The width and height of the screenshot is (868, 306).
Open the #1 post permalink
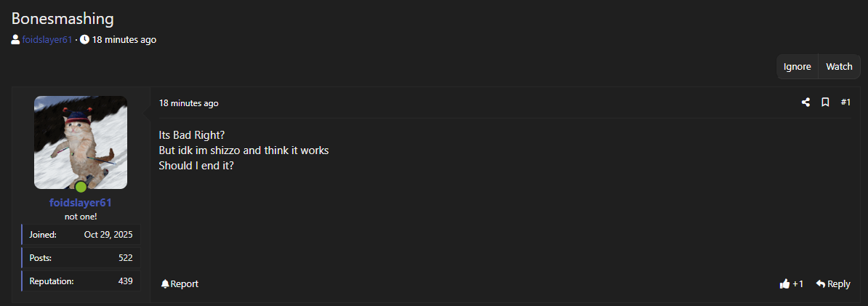tap(845, 102)
